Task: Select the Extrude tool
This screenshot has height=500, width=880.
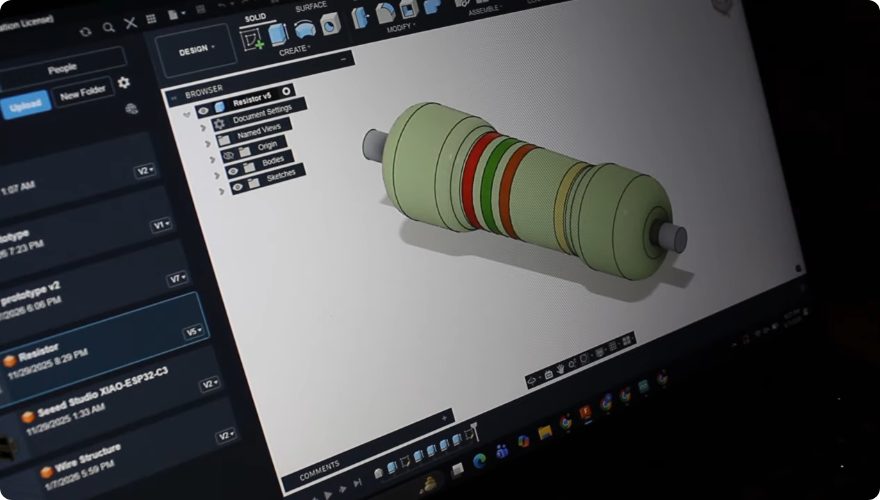Action: (278, 34)
